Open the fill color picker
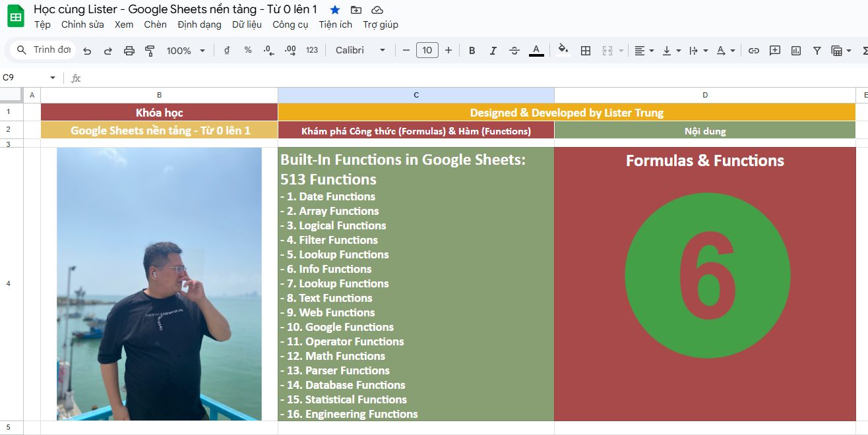Image resolution: width=868 pixels, height=435 pixels. pos(563,50)
